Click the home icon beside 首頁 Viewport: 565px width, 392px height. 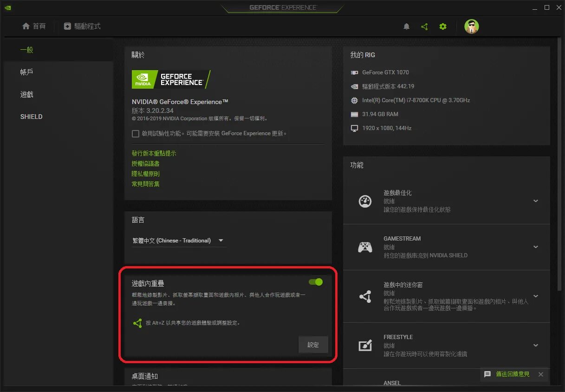(x=26, y=26)
